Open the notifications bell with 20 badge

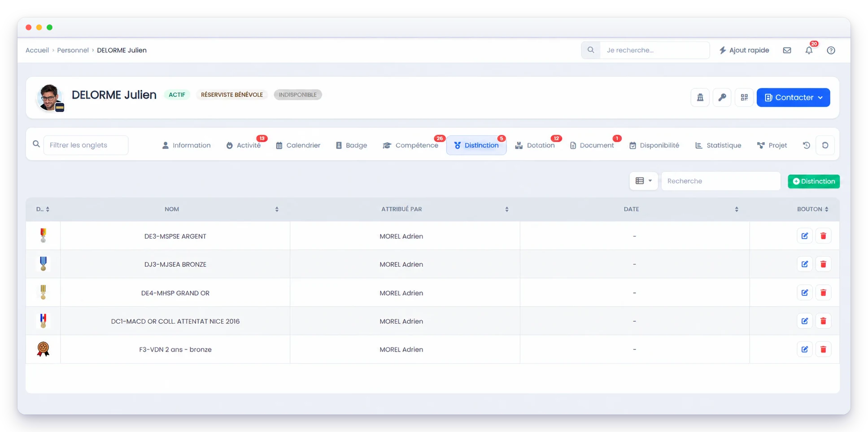pyautogui.click(x=809, y=50)
